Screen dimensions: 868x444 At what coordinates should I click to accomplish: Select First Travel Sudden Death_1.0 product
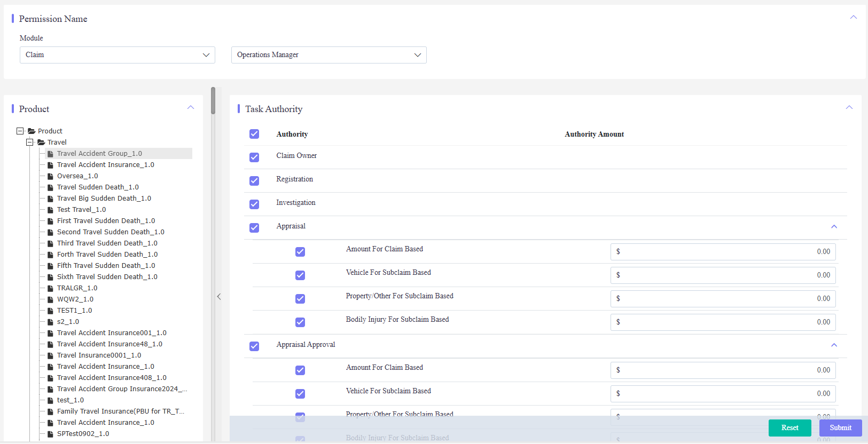point(106,221)
